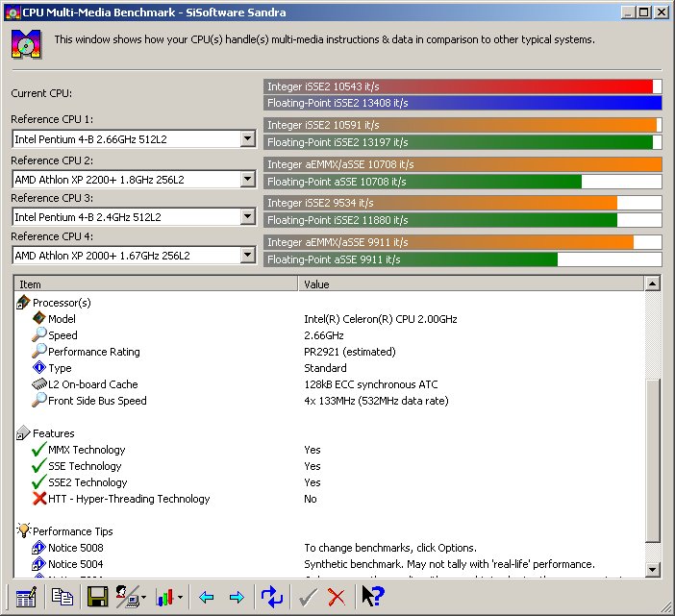
Task: Open dropdown arrow next to chart icon
Action: (180, 597)
